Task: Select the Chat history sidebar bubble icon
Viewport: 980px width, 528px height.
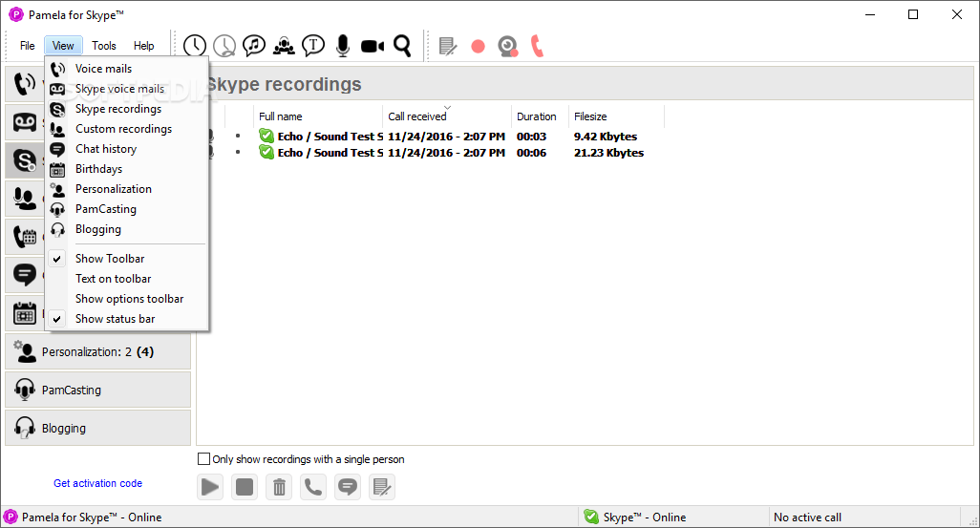Action: coord(25,275)
